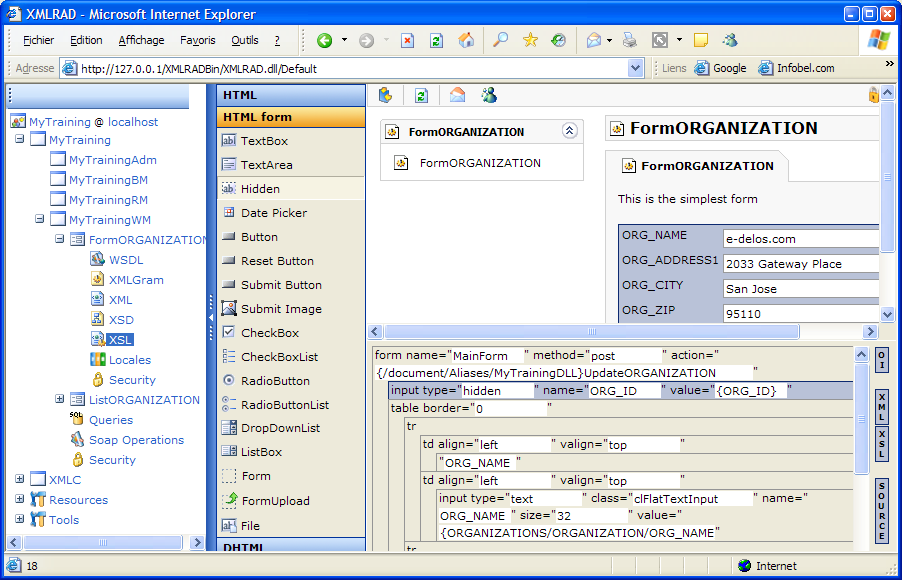This screenshot has width=902, height=580.
Task: Click the Favorites star icon
Action: coord(530,41)
